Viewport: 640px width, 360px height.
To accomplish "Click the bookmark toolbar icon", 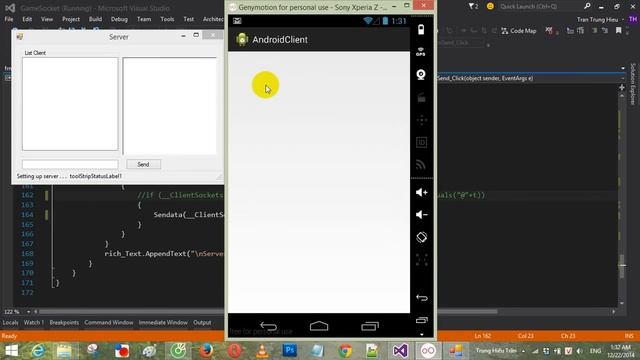I will 619,31.
